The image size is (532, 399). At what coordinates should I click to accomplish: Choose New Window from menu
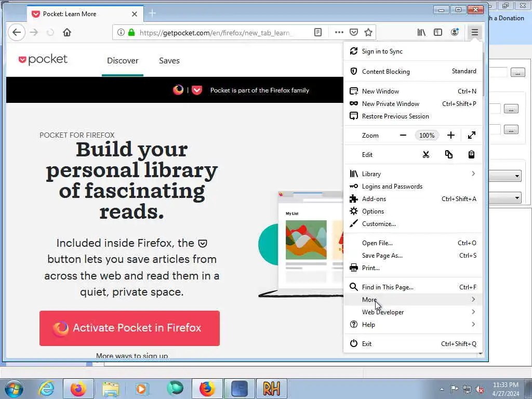tap(413, 91)
